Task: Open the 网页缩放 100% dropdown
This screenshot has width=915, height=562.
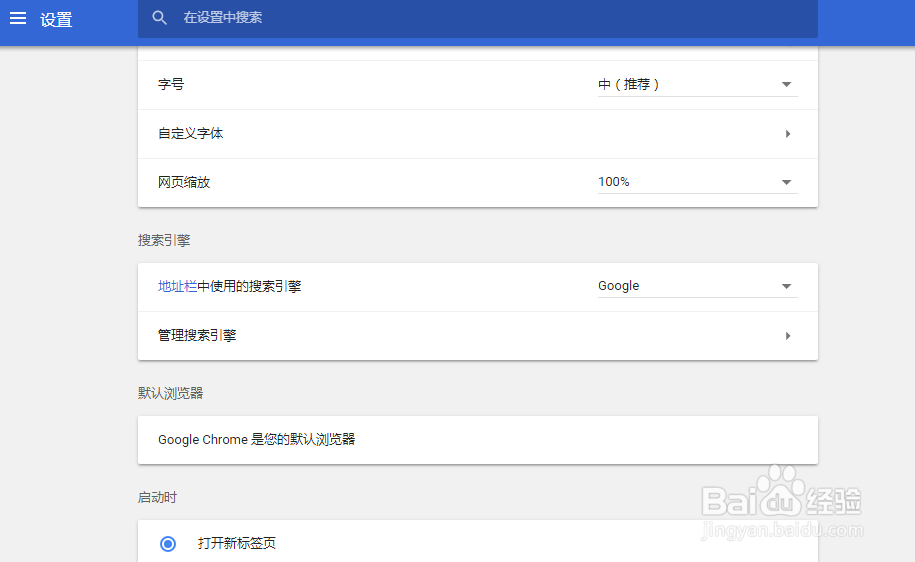Action: pos(697,182)
